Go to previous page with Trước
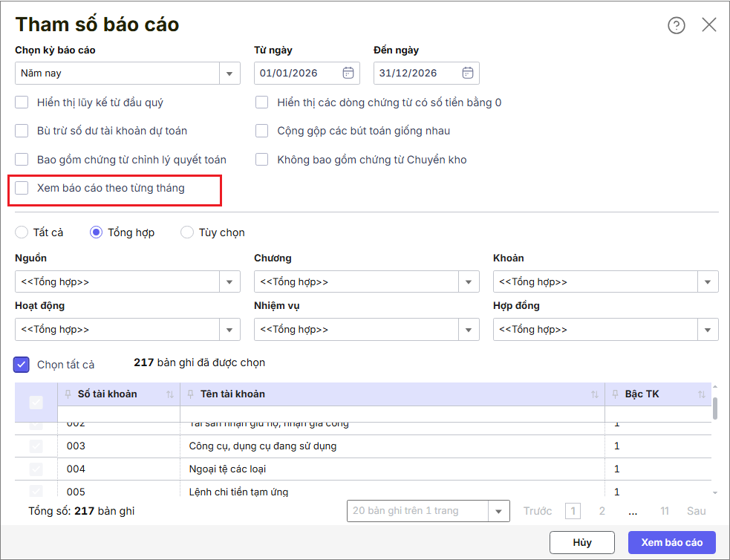730x560 pixels. point(537,511)
